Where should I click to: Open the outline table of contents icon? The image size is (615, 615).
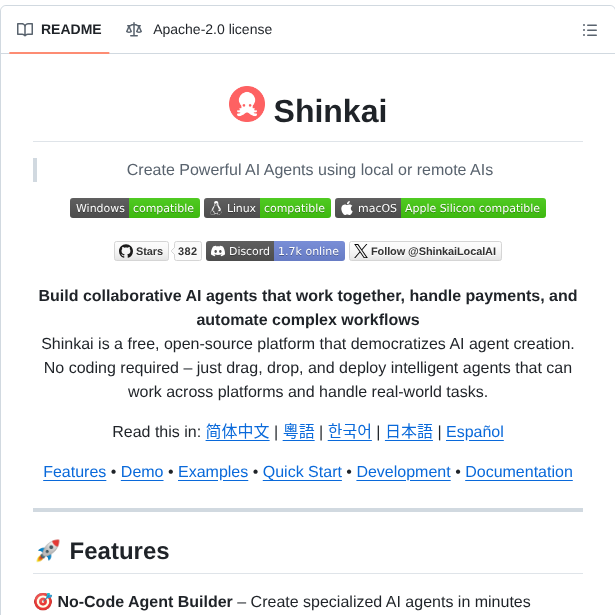(x=590, y=30)
